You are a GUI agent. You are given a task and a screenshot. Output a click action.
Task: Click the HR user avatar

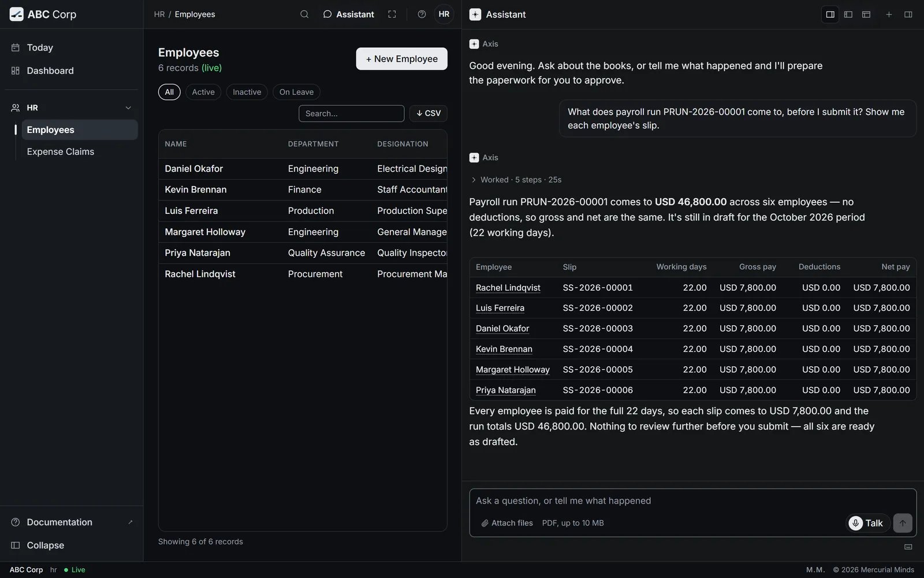coord(444,14)
